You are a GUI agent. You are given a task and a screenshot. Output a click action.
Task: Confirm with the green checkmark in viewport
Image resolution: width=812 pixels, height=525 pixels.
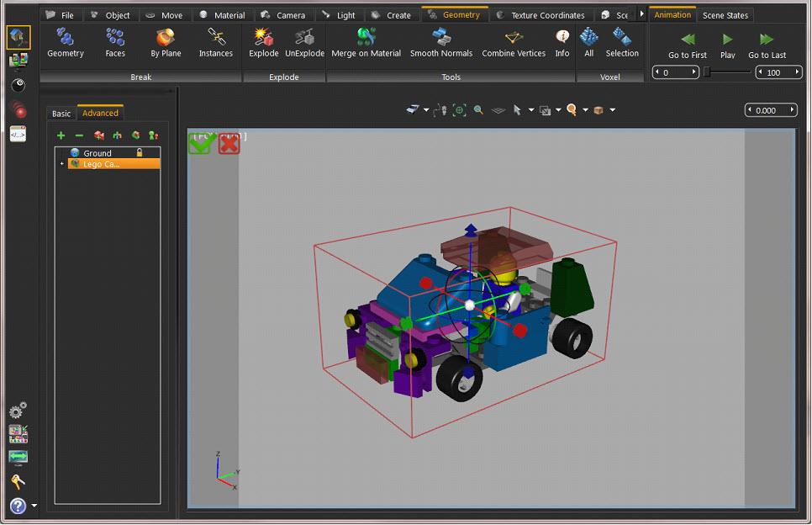(x=200, y=144)
